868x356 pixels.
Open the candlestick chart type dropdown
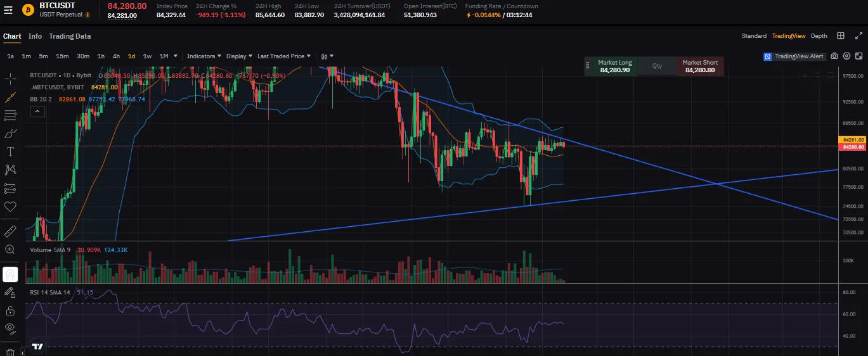pos(327,56)
